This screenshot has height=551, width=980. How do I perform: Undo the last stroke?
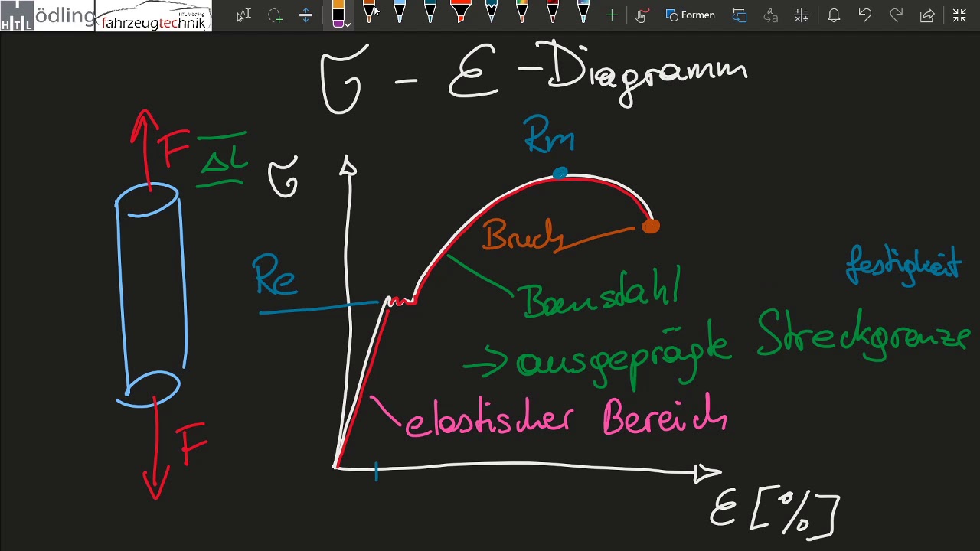(865, 15)
